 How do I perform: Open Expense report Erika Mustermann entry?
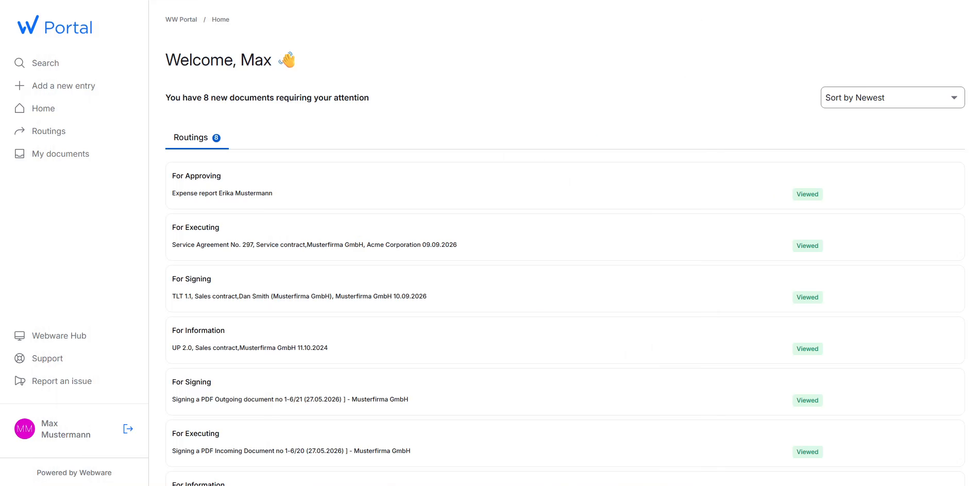coord(565,186)
